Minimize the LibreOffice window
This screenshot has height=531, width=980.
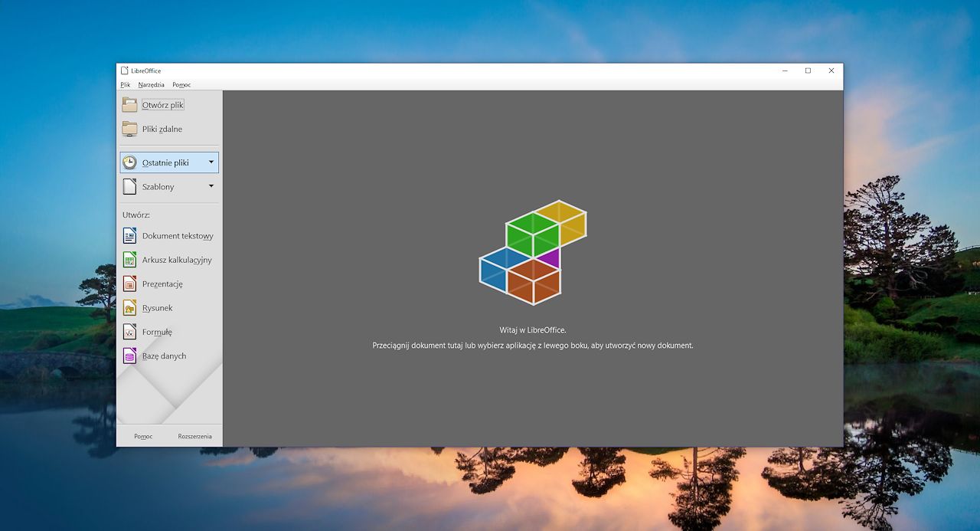[785, 70]
